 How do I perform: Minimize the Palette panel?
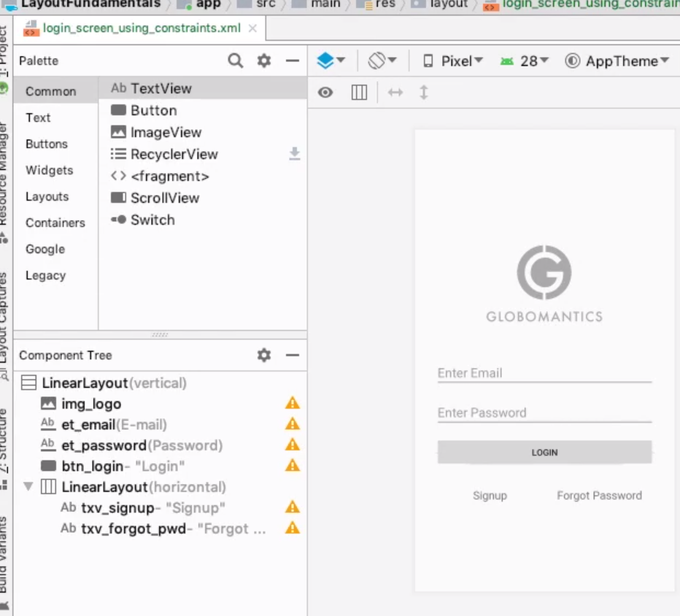tap(293, 61)
